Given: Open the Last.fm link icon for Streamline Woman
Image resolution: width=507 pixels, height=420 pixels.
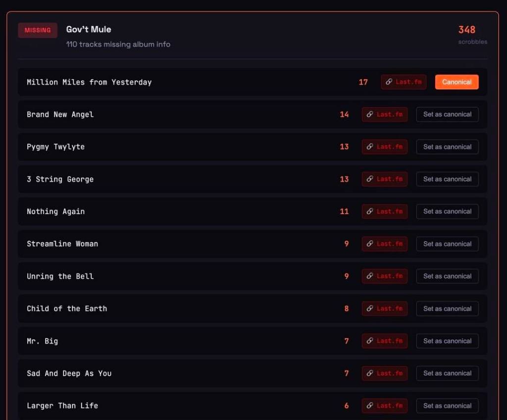Looking at the screenshot, I should 370,244.
